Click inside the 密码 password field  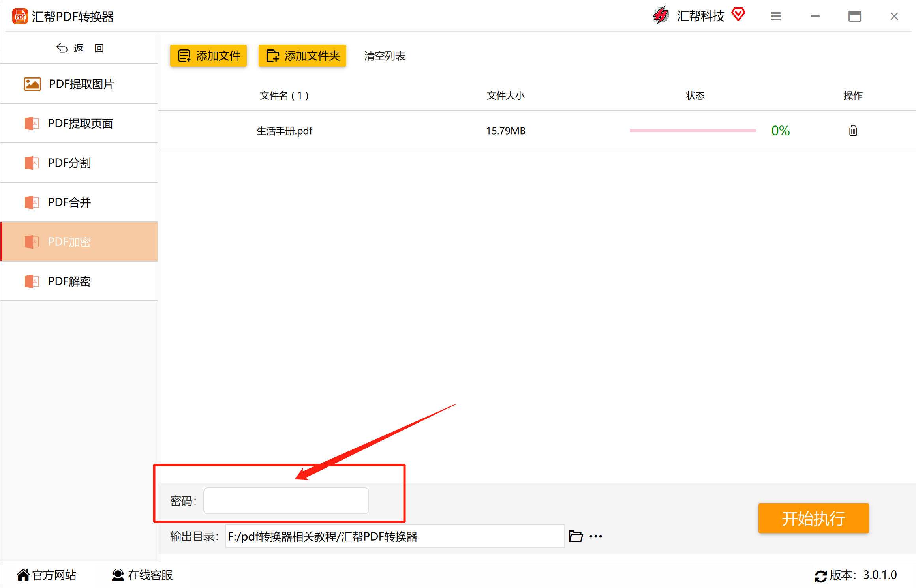[x=286, y=501]
